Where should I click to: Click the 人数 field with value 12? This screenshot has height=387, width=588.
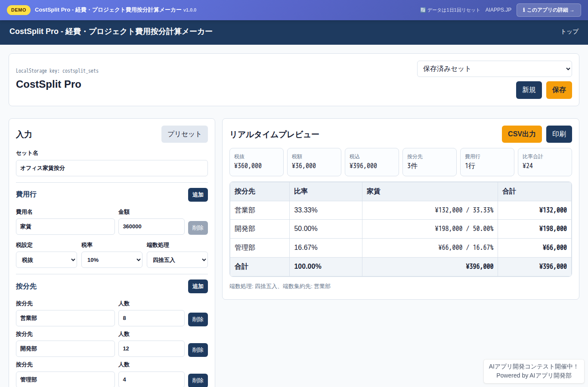tap(152, 349)
